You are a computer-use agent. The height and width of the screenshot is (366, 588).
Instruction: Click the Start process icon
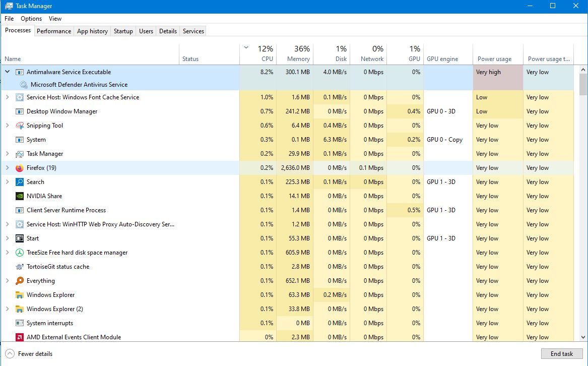(x=20, y=238)
